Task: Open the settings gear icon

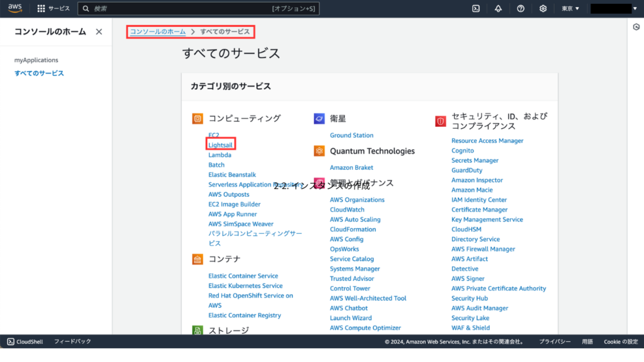Action: coord(542,9)
